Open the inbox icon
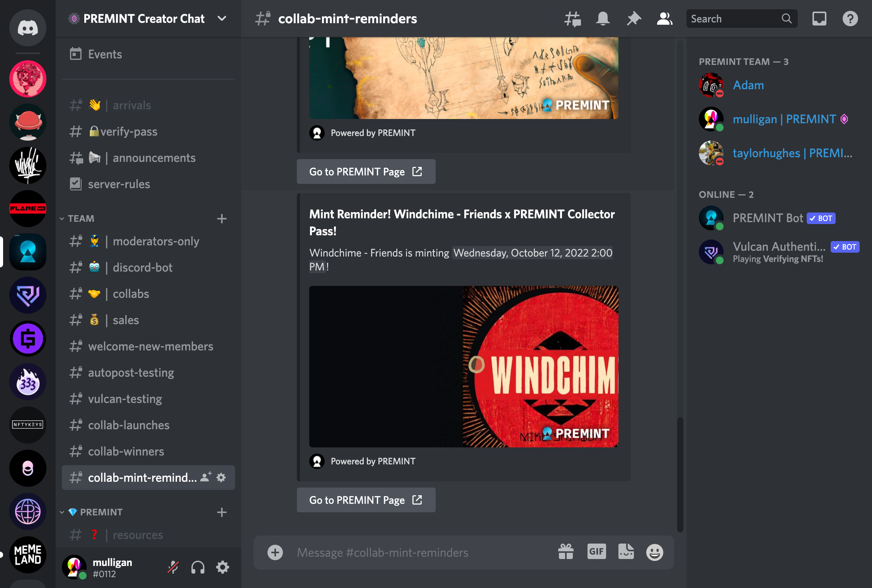This screenshot has width=872, height=588. (819, 19)
